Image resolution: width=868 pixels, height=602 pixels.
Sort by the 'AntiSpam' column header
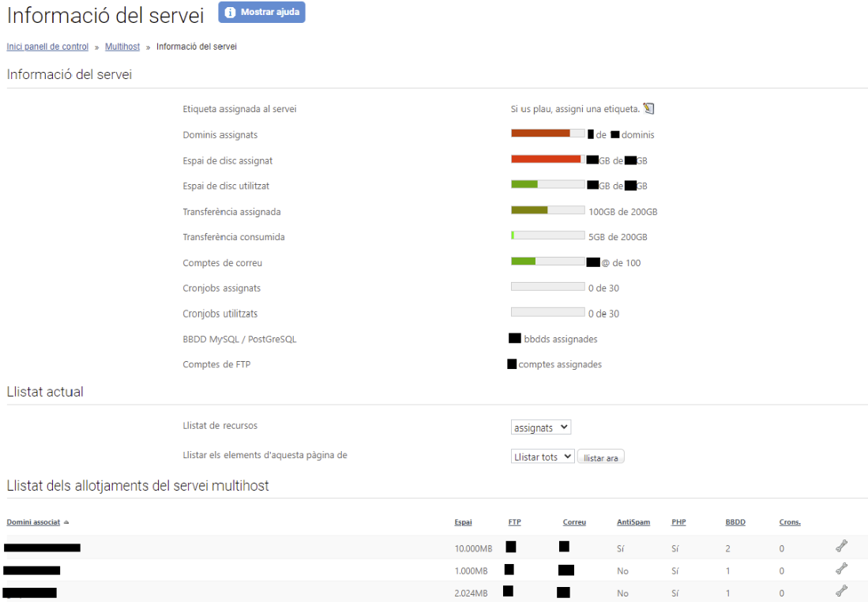(x=633, y=522)
